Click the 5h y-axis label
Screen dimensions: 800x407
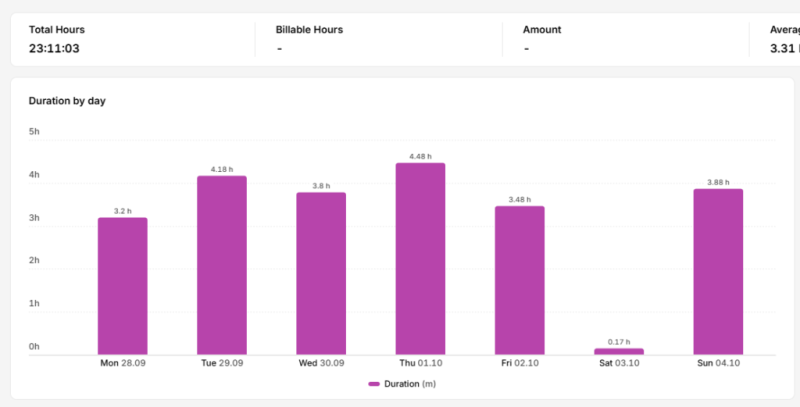click(x=34, y=132)
